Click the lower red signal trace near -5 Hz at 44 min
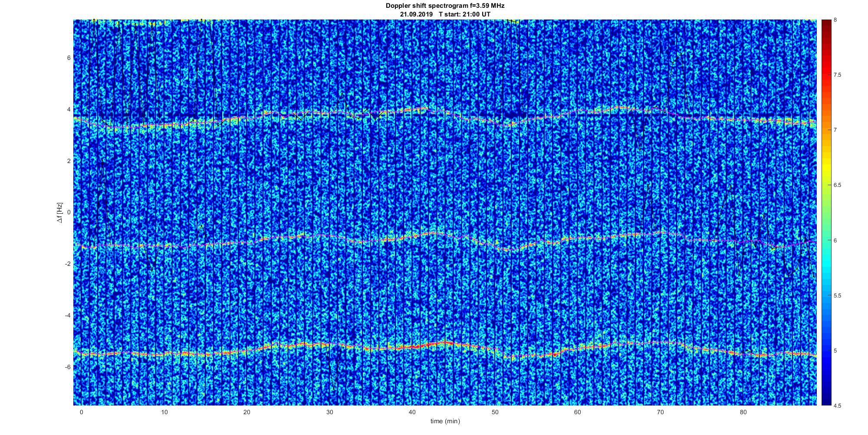868x435 pixels. pyautogui.click(x=445, y=343)
